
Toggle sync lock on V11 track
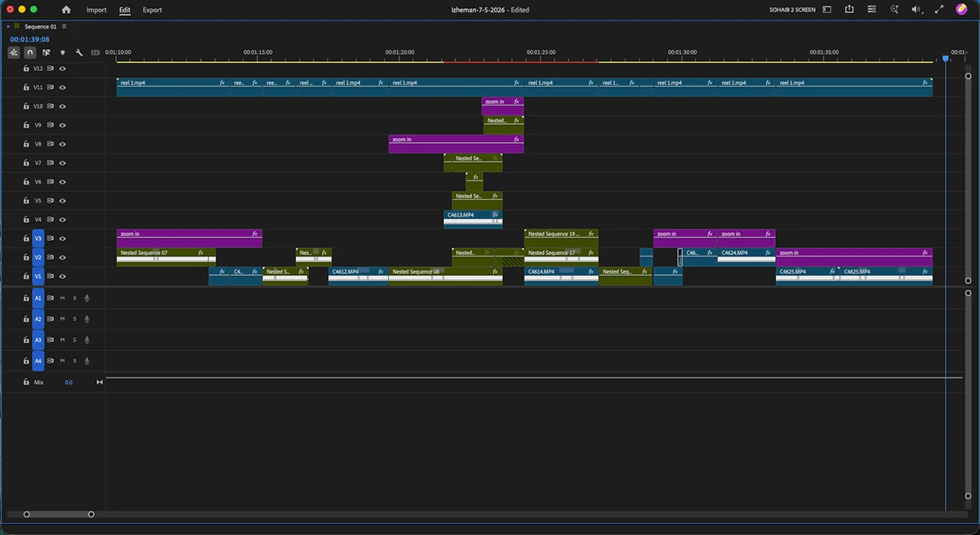50,87
